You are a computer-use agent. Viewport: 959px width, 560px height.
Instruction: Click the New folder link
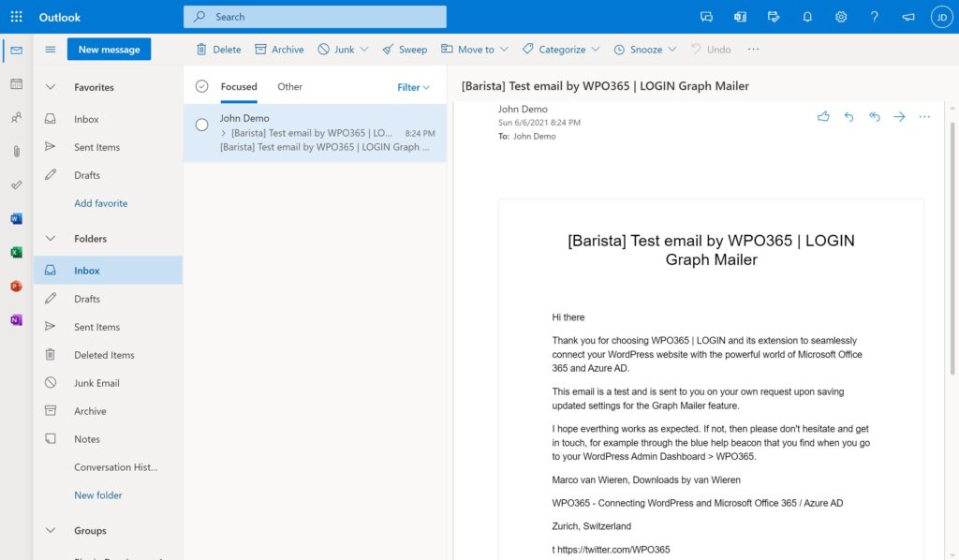click(x=97, y=495)
